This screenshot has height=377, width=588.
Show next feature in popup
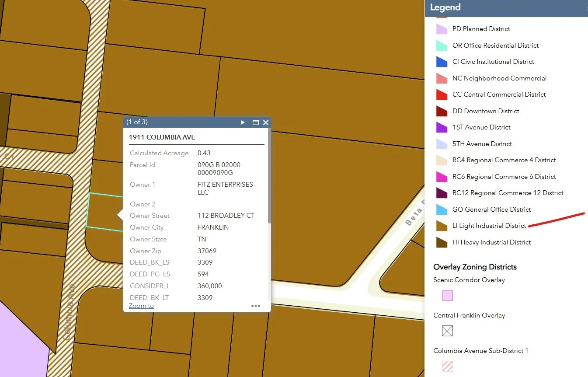(243, 122)
